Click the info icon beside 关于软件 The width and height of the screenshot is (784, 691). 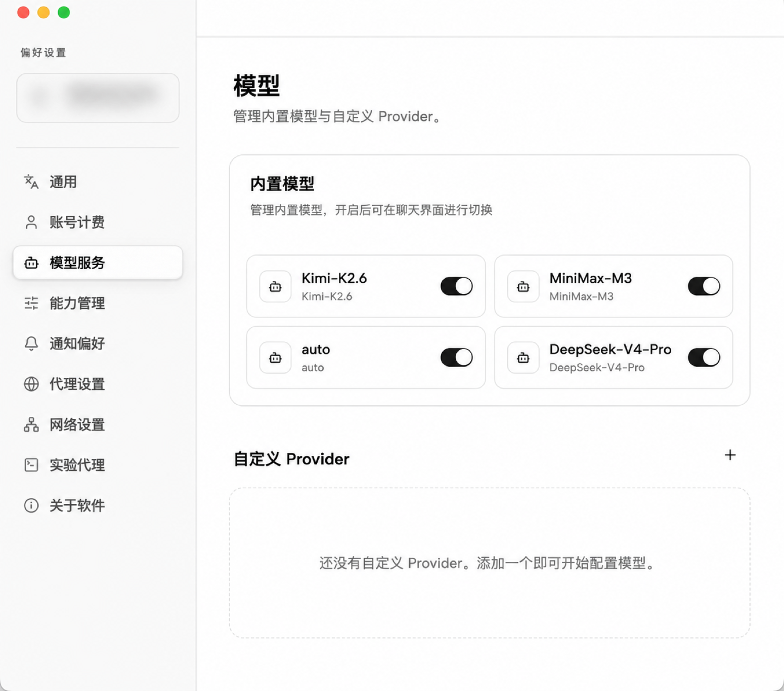(x=31, y=505)
